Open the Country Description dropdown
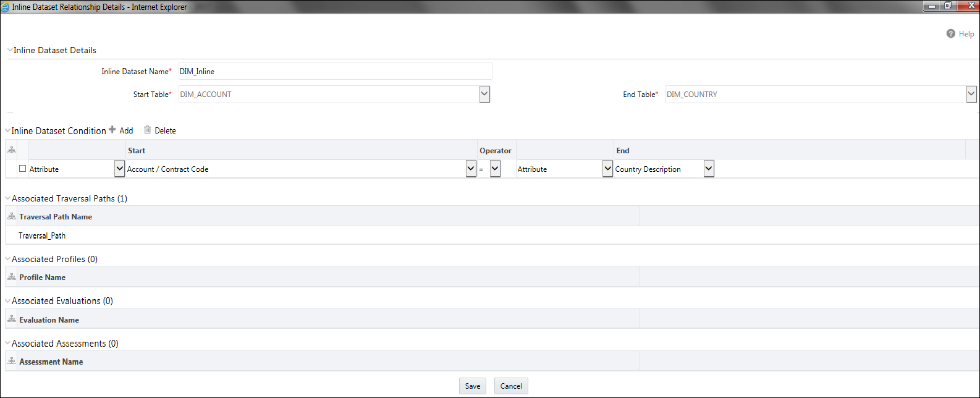 click(x=709, y=169)
